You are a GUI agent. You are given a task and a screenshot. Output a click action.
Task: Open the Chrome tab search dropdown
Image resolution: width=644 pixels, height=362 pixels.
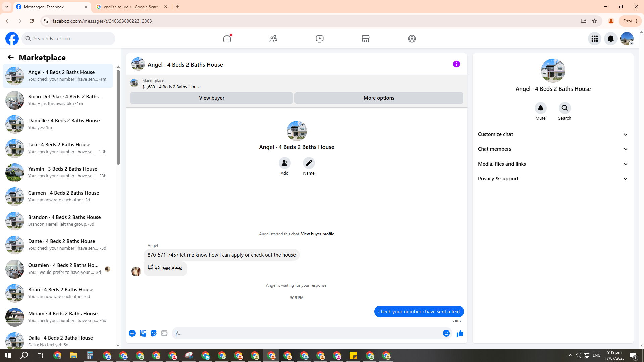(x=7, y=7)
